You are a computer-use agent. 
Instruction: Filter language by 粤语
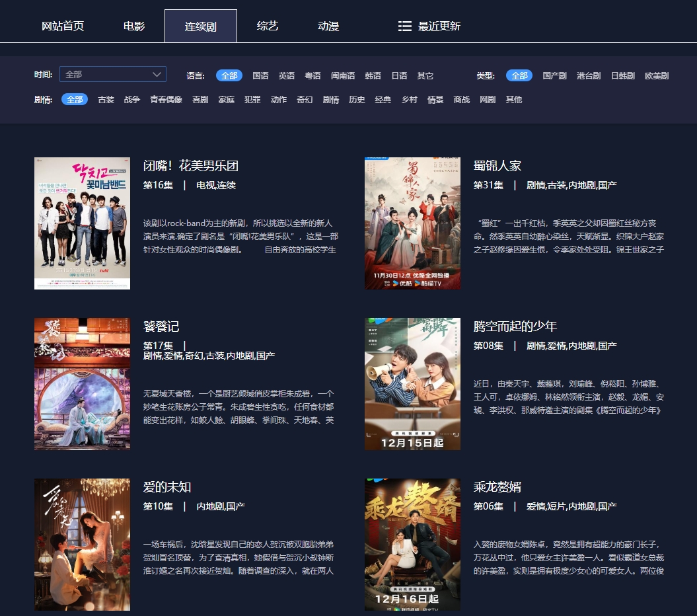[x=313, y=75]
